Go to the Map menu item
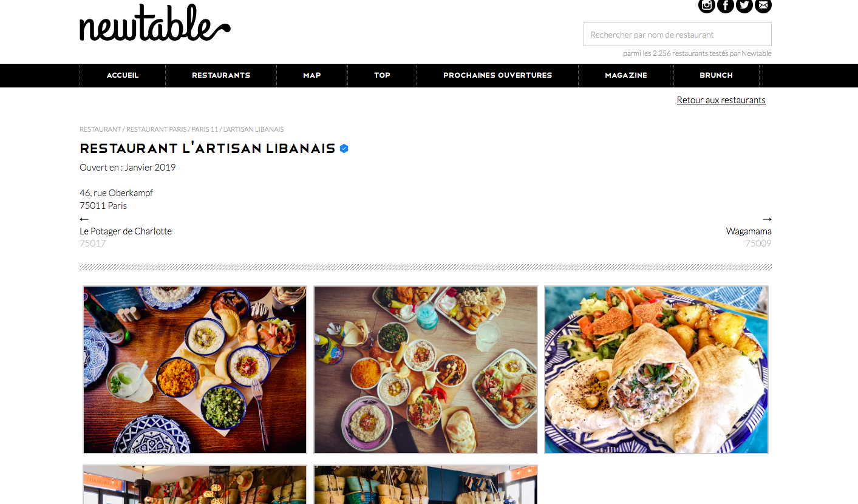The image size is (858, 504). 312,75
